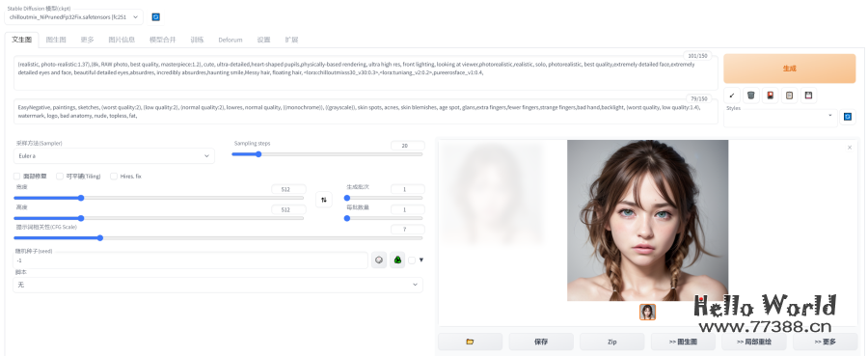The width and height of the screenshot is (868, 356).
Task: Adjust the 宽度 width slider
Action: [159, 198]
